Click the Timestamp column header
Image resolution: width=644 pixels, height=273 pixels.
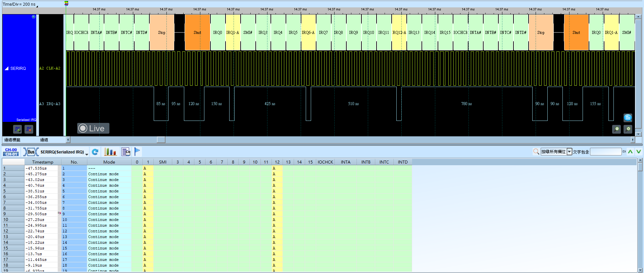click(43, 162)
